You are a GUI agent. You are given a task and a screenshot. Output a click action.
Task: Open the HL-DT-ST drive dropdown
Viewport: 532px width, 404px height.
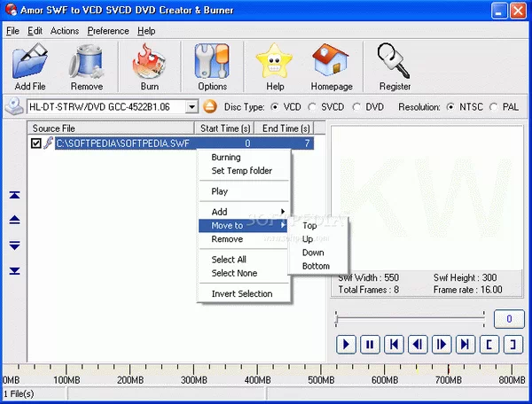coord(192,107)
